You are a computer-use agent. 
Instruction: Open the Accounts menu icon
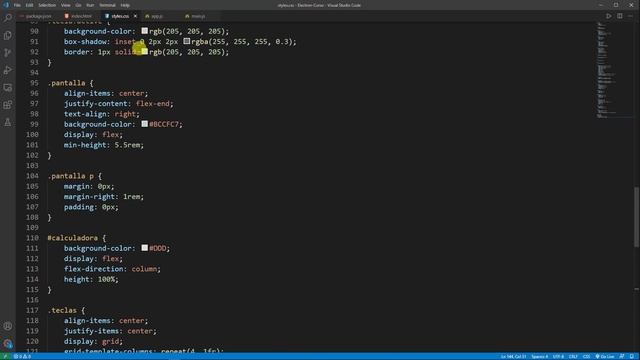pyautogui.click(x=8, y=326)
